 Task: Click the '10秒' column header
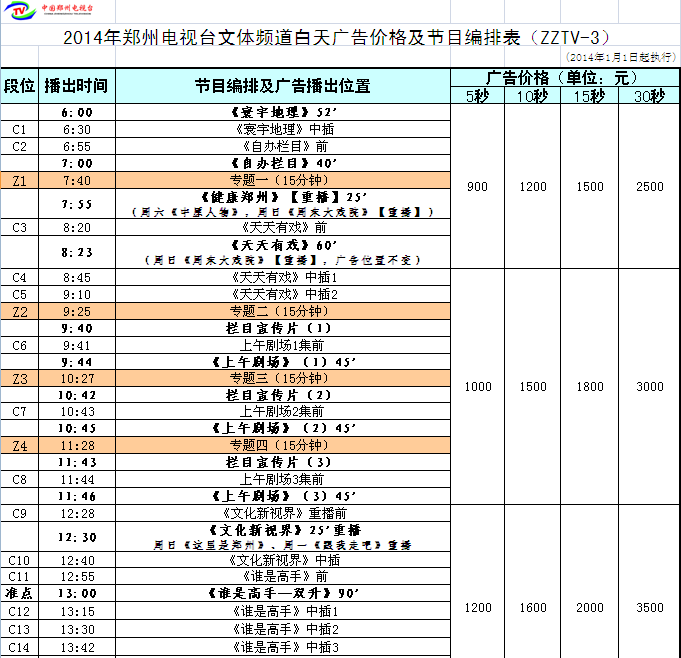[532, 95]
